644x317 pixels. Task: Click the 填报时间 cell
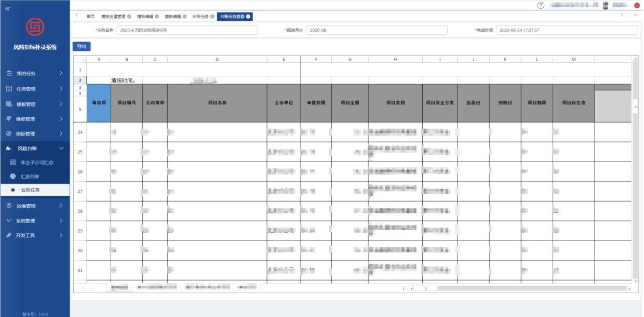pyautogui.click(x=127, y=81)
